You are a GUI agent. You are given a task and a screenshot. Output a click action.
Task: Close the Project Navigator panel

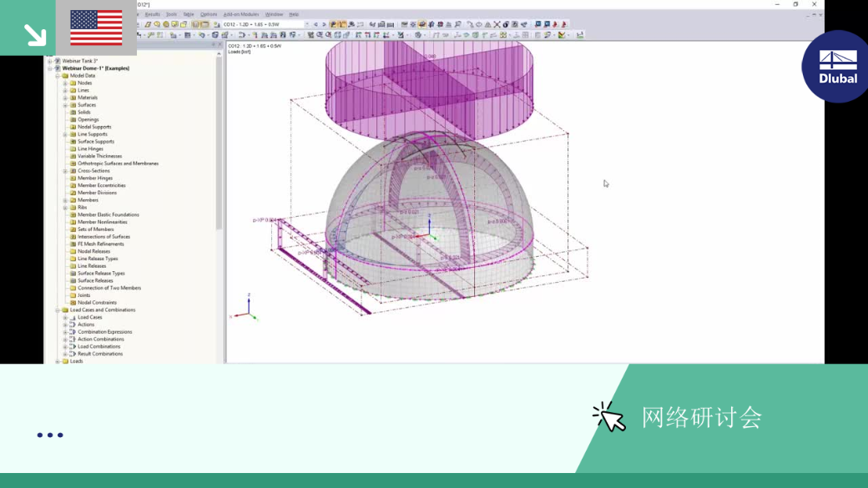pos(220,45)
